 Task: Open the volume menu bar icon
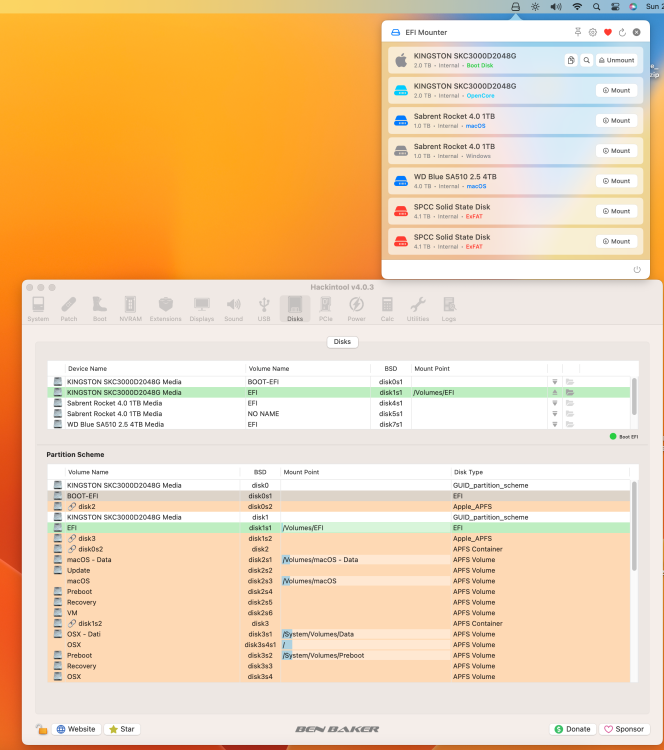point(556,7)
